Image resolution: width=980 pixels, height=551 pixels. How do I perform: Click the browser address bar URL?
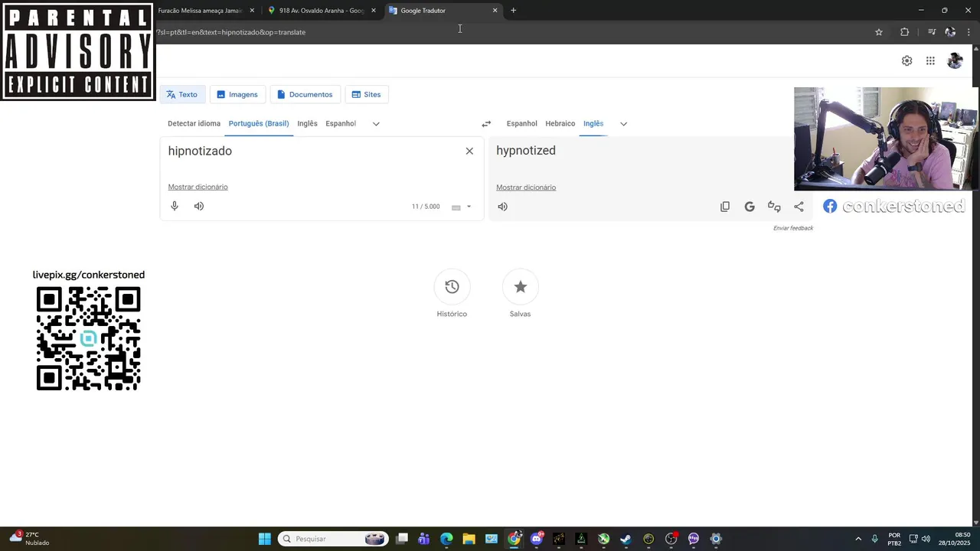[230, 32]
